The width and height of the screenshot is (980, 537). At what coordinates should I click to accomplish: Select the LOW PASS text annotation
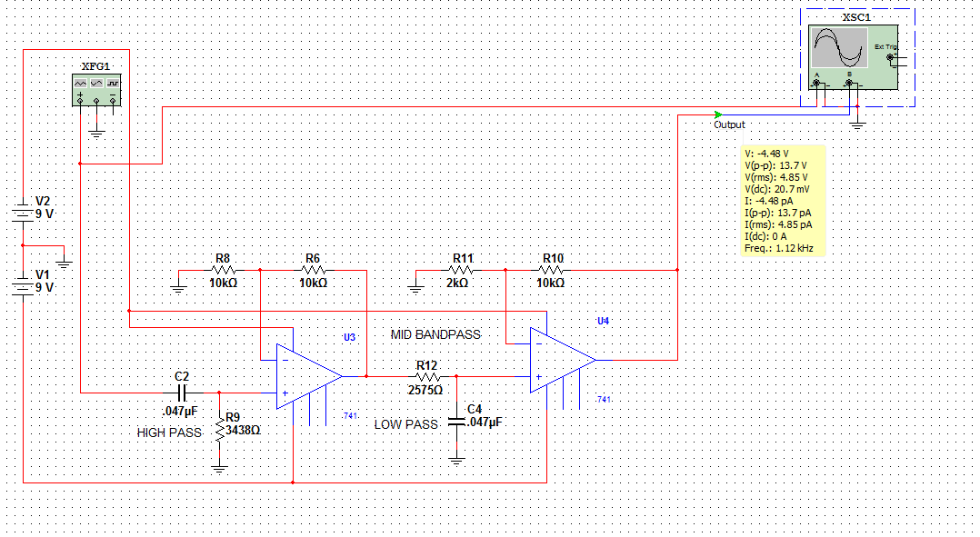point(405,424)
